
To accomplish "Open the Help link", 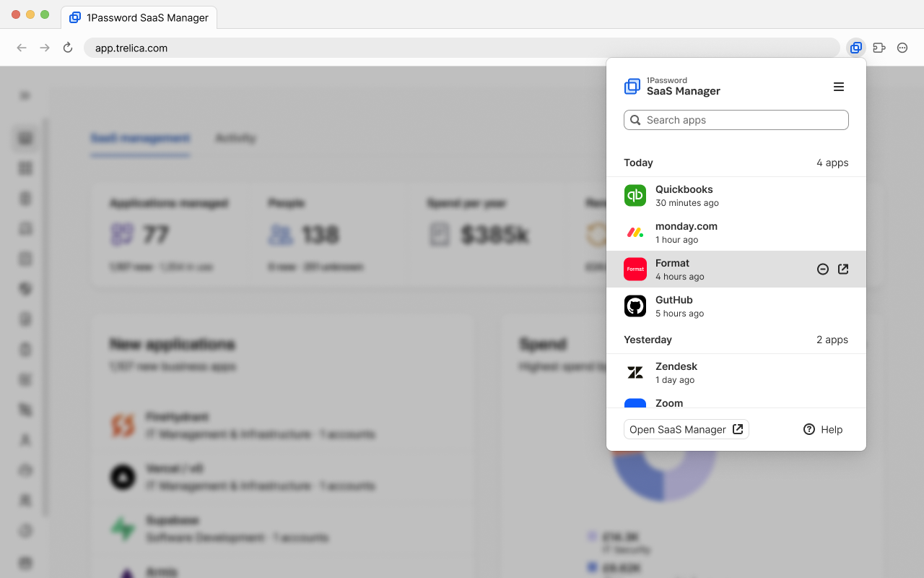I will pos(823,429).
